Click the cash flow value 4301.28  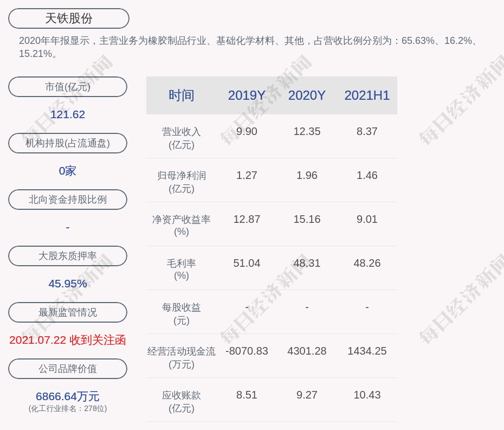coord(307,351)
